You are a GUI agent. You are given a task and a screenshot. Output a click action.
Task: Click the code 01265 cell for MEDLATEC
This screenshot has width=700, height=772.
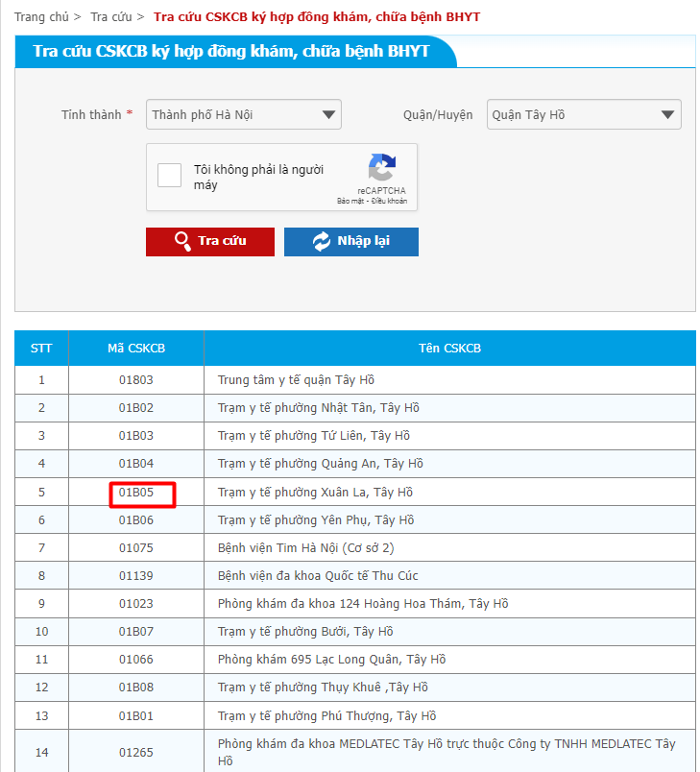(136, 753)
